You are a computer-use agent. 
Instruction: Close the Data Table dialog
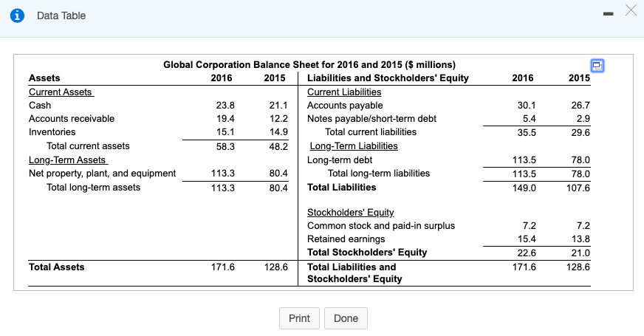tap(631, 10)
